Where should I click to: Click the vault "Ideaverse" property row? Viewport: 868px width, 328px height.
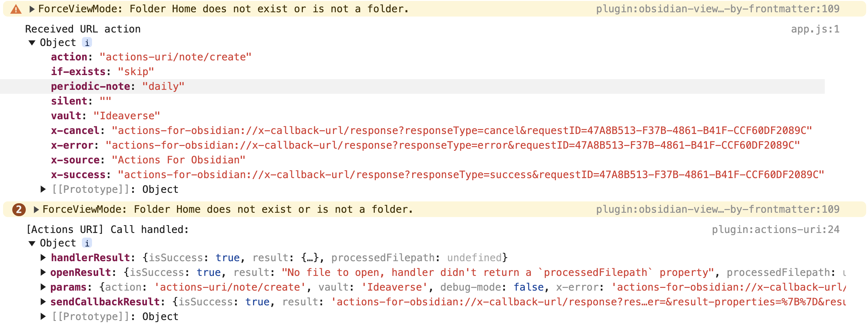click(105, 116)
